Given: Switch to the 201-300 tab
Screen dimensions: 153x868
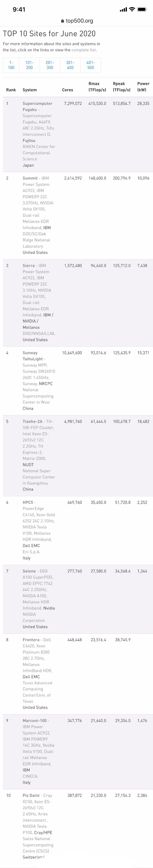Looking at the screenshot, I should pos(50,65).
